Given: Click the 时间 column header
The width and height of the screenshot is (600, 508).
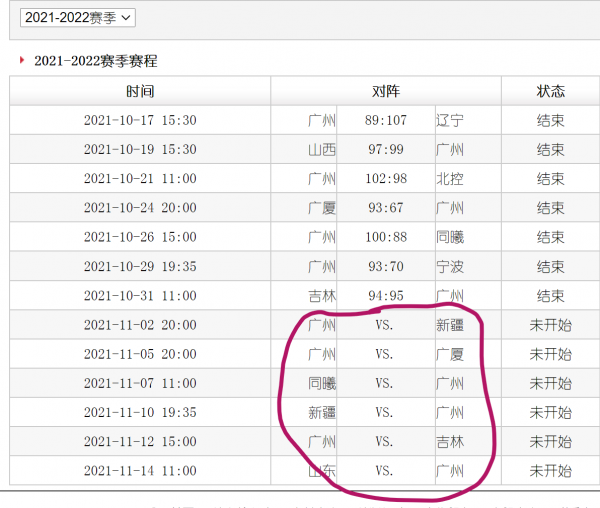Looking at the screenshot, I should click(140, 91).
